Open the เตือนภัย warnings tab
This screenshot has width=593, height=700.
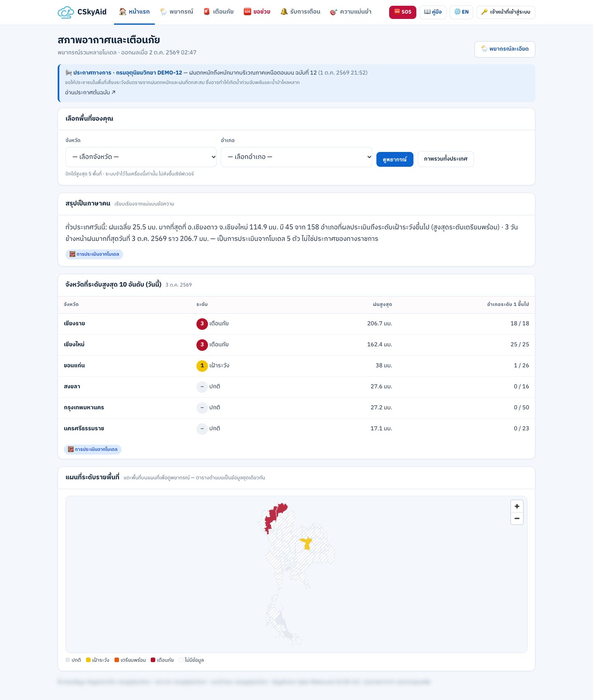point(218,12)
